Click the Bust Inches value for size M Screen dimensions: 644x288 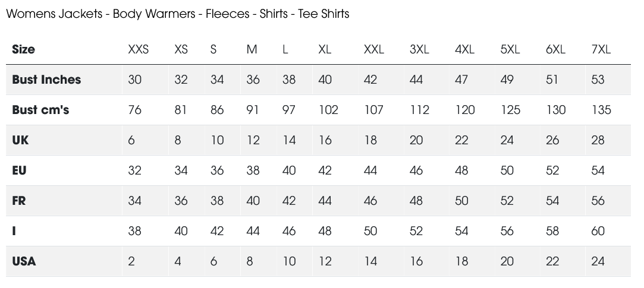tap(253, 80)
